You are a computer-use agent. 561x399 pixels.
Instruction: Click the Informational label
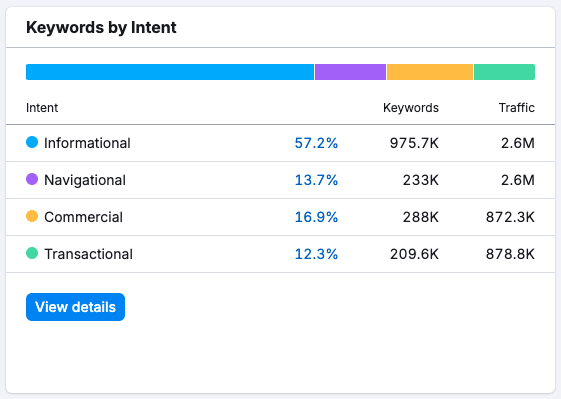tap(87, 143)
